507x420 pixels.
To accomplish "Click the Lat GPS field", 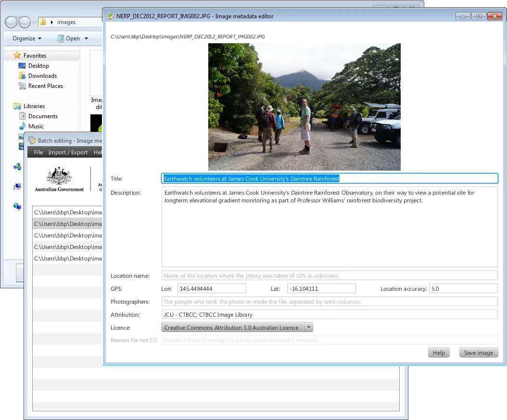I will coord(321,288).
